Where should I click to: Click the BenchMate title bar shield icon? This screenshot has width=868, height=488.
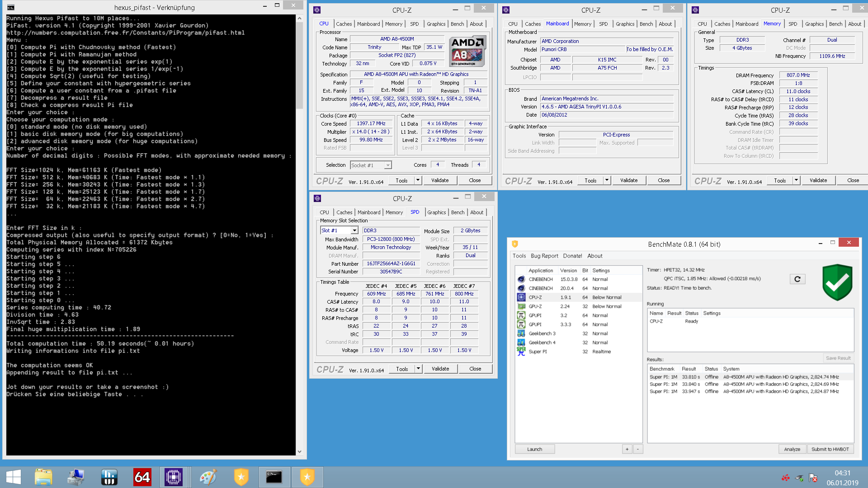click(x=514, y=244)
